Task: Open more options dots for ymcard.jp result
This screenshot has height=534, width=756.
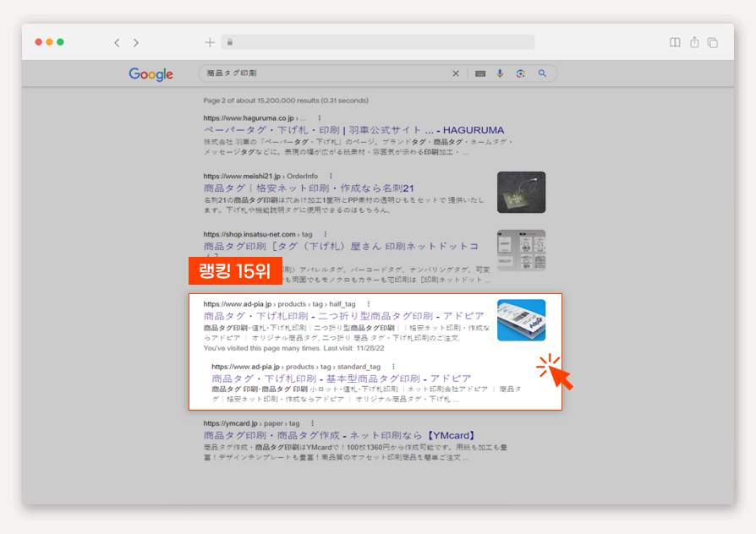Action: (312, 423)
